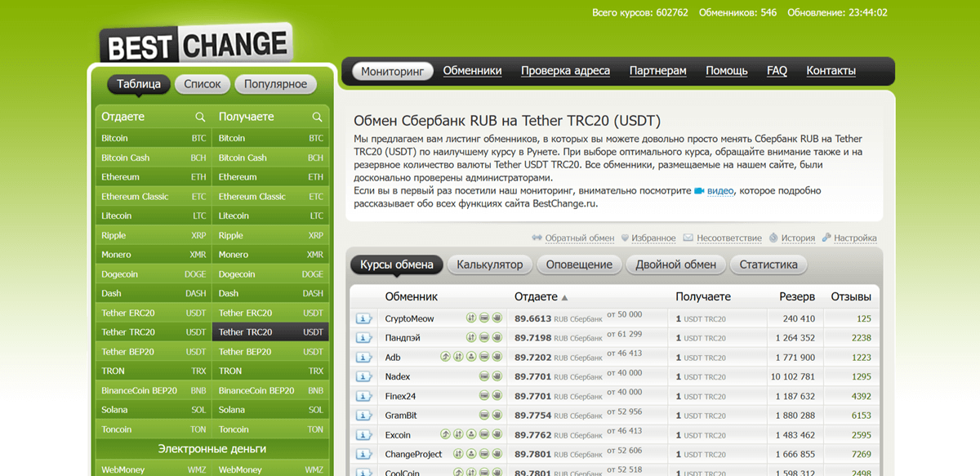Click the Избранное link
Screen dimensions: 980x476
[653, 238]
